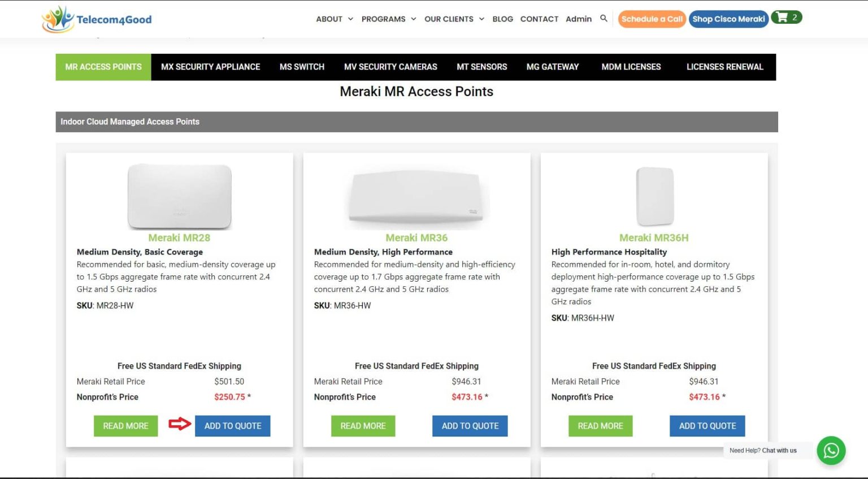Screen dimensions: 868x479
Task: Open the WhatsApp chat widget
Action: point(831,451)
